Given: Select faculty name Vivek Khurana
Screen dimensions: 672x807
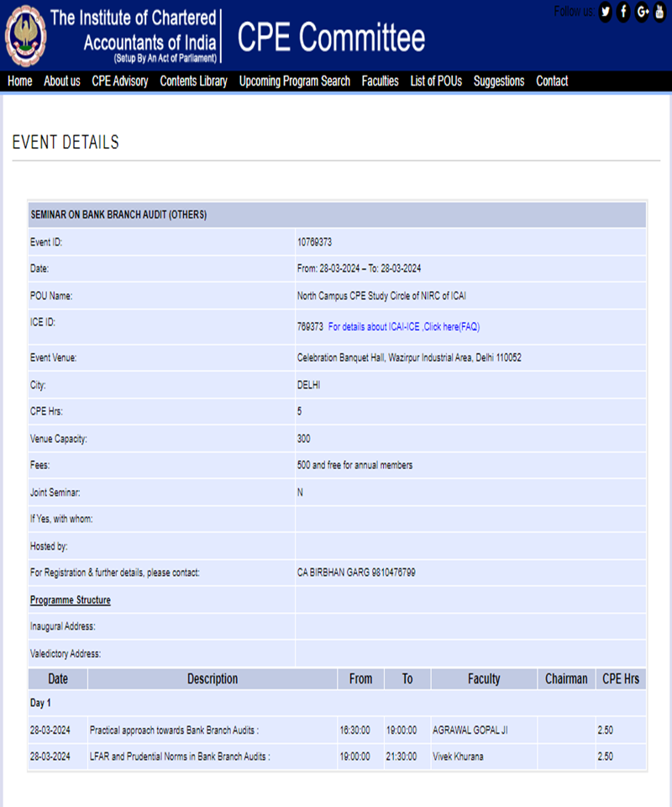Looking at the screenshot, I should (x=458, y=757).
